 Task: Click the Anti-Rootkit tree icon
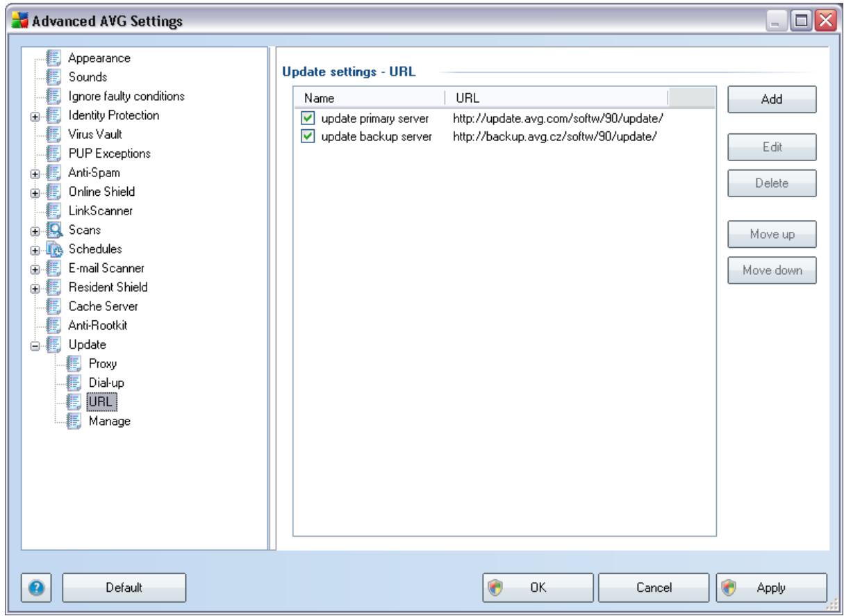click(55, 325)
